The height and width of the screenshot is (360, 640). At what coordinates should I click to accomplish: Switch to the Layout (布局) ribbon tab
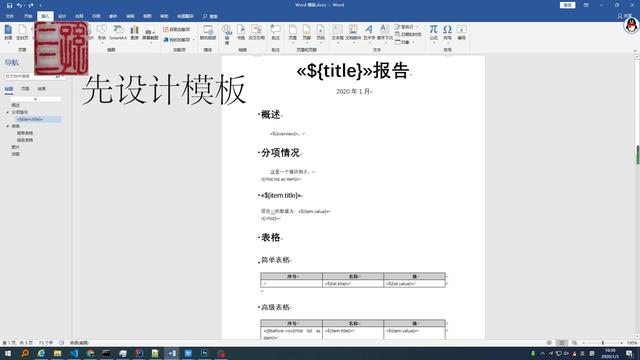tap(79, 16)
